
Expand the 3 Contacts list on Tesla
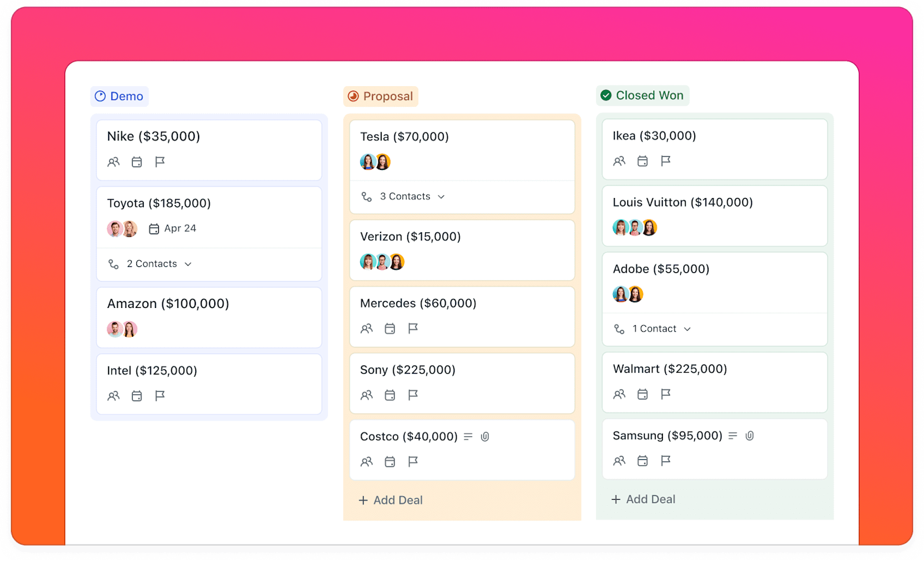[404, 196]
